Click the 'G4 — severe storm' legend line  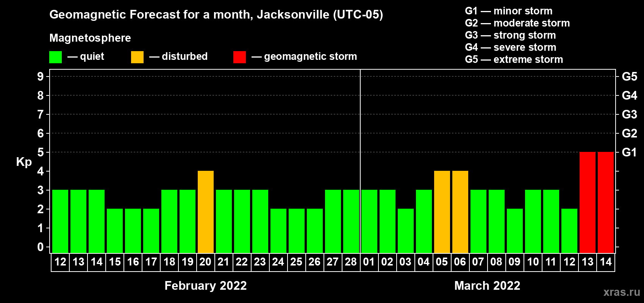(511, 47)
